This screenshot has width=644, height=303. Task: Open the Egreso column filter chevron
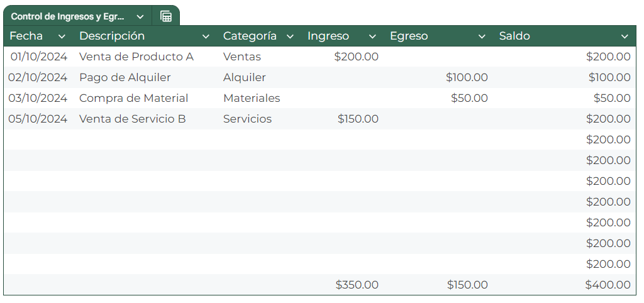click(482, 36)
